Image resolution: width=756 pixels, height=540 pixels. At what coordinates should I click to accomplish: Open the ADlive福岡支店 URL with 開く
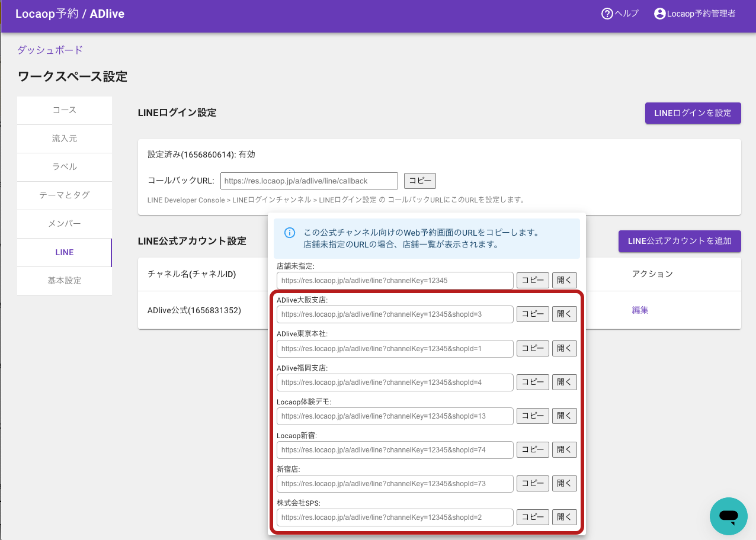(x=565, y=382)
